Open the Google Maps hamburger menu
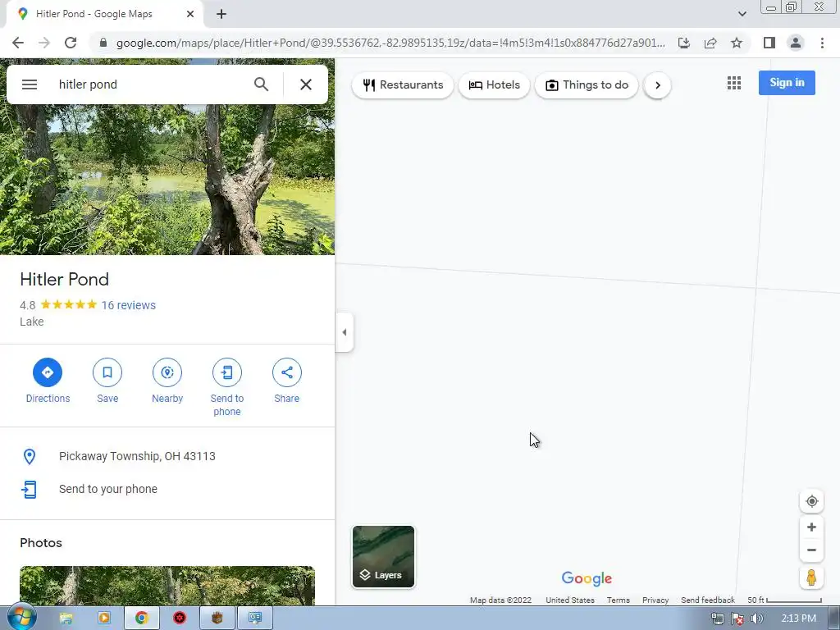Viewport: 840px width, 630px height. coord(30,84)
